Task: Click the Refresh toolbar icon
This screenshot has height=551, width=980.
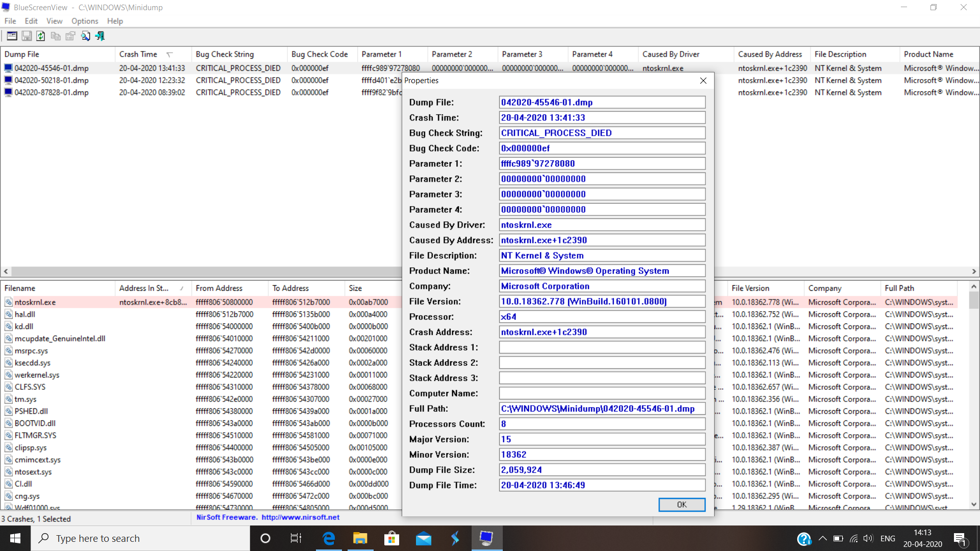Action: pyautogui.click(x=41, y=36)
